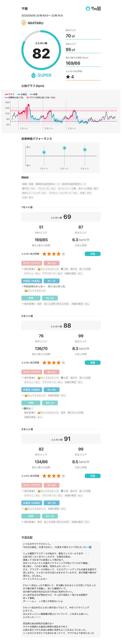Click the ととのい値 82 circular gauge

point(41,50)
